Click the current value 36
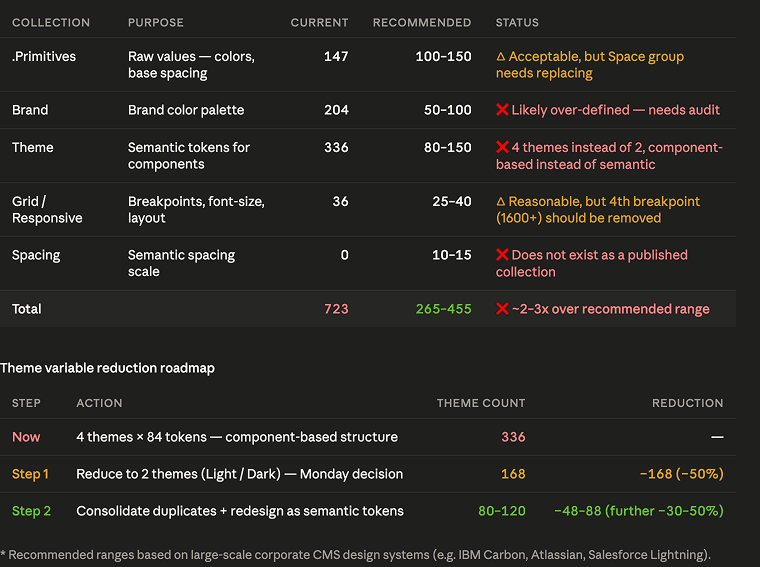This screenshot has height=567, width=760. [x=340, y=202]
